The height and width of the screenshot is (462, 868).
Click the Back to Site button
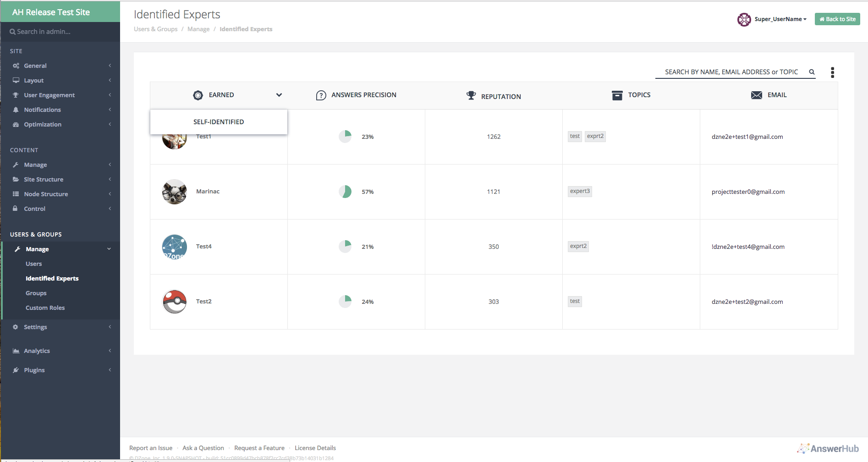pos(837,19)
